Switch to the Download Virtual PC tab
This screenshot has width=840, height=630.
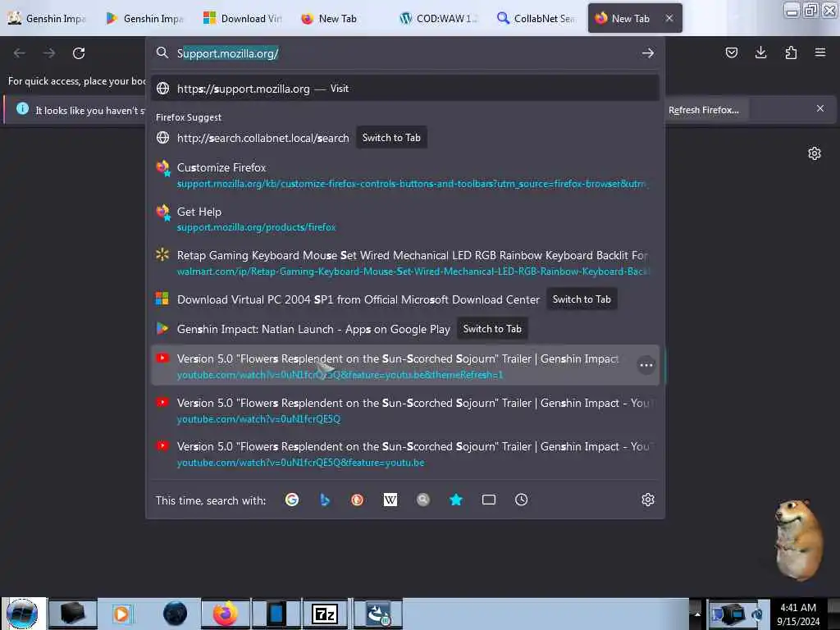point(242,18)
